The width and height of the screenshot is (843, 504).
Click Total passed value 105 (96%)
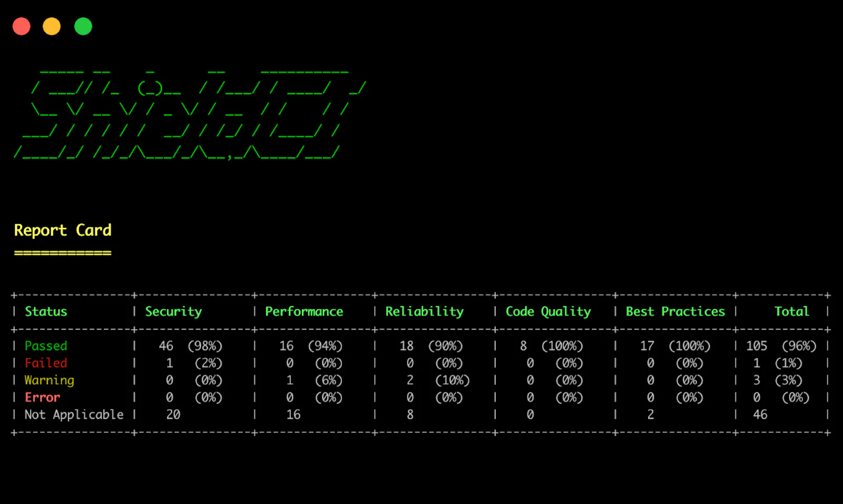[x=781, y=346]
